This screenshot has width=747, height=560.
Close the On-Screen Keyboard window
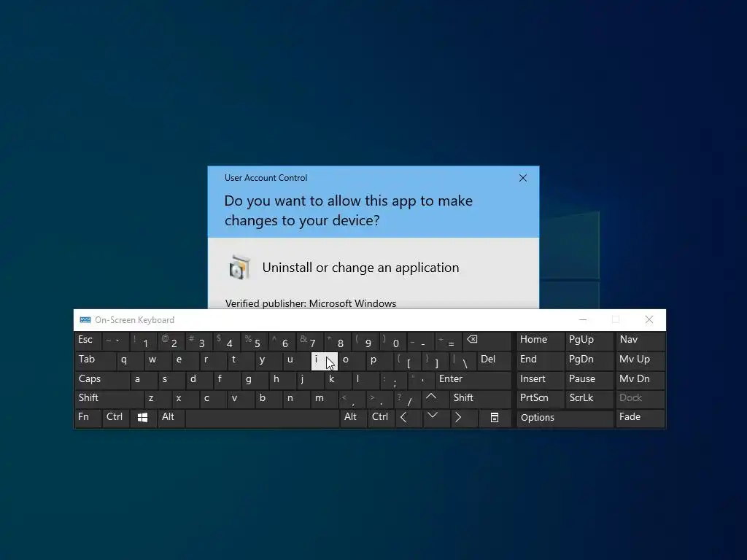click(x=649, y=320)
